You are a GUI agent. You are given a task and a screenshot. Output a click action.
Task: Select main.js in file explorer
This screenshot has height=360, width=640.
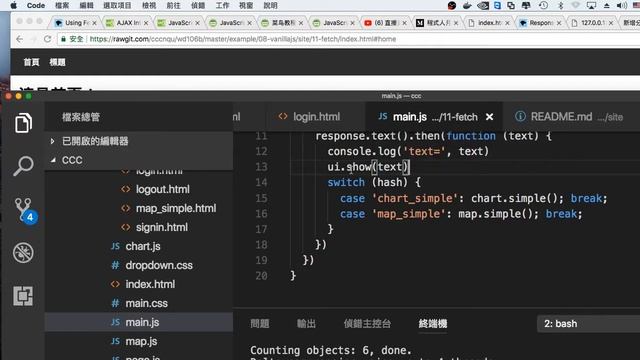pyautogui.click(x=139, y=322)
